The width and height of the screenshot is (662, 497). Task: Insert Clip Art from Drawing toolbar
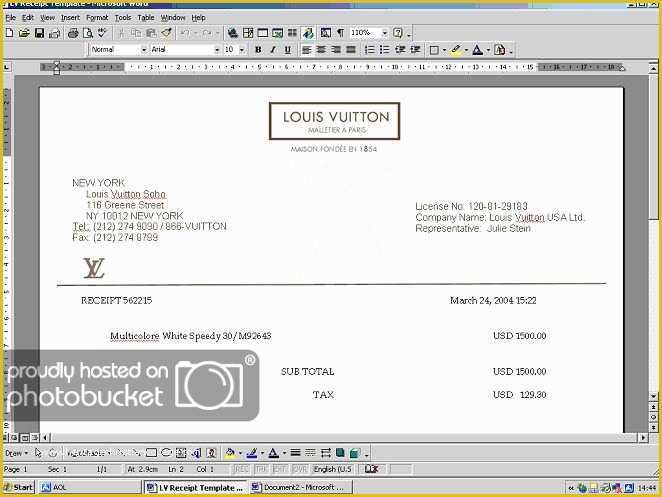coord(212,453)
